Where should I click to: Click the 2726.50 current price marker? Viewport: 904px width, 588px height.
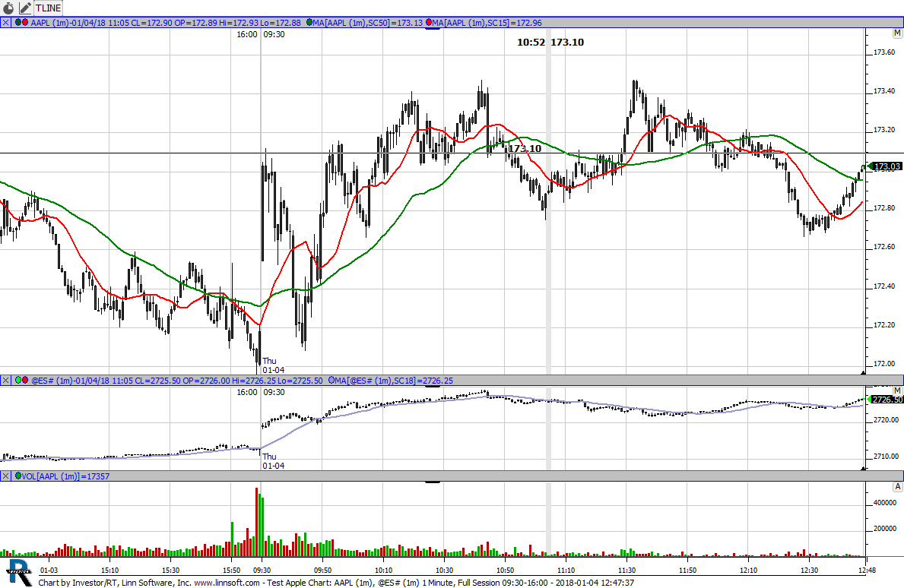(x=886, y=399)
